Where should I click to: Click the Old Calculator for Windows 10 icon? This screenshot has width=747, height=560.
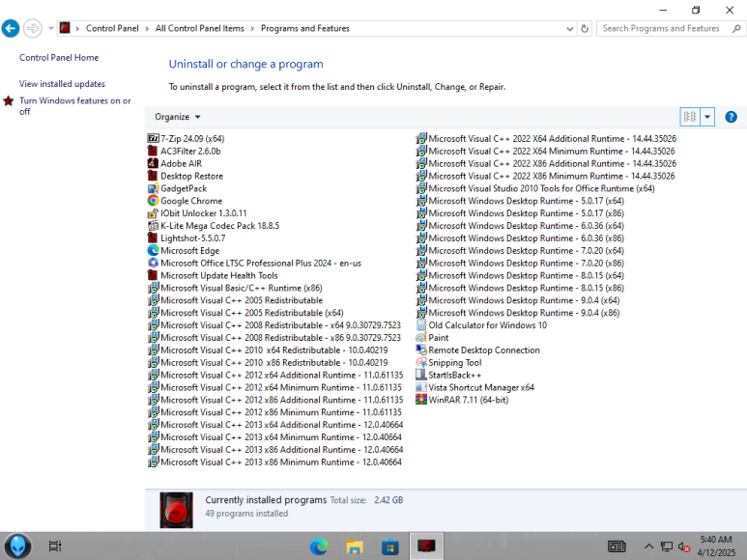click(421, 325)
